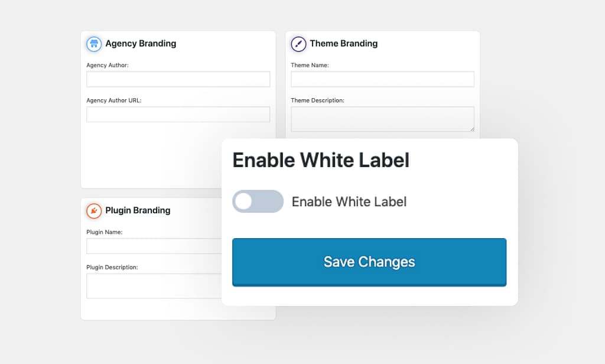Click the Agency Author URL label
Viewport: 605px width, 364px height.
coord(113,100)
